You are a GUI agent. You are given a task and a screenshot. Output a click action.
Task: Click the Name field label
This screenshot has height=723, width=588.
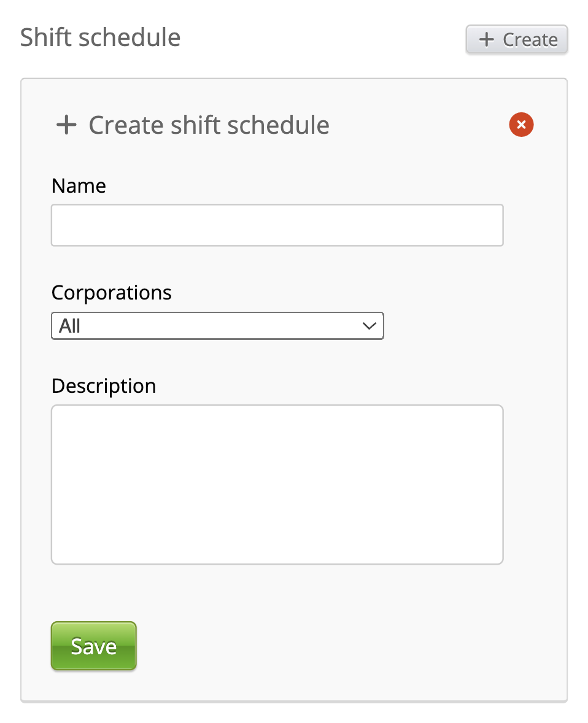point(79,185)
